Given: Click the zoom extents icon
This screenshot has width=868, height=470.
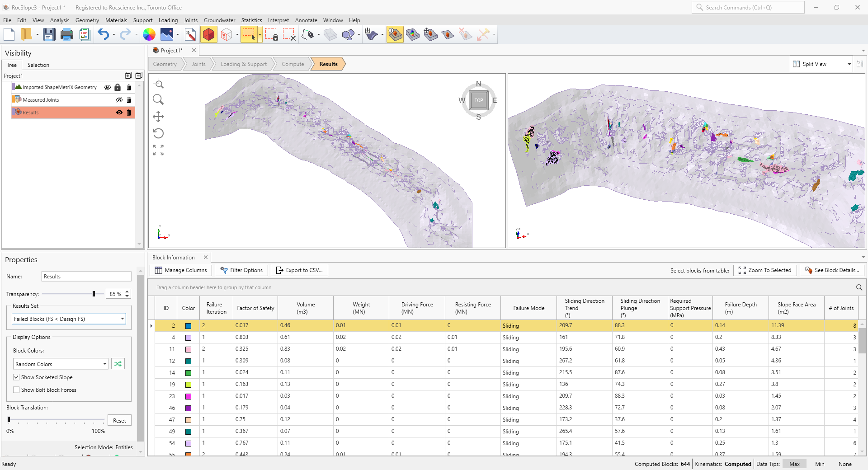Looking at the screenshot, I should 158,150.
